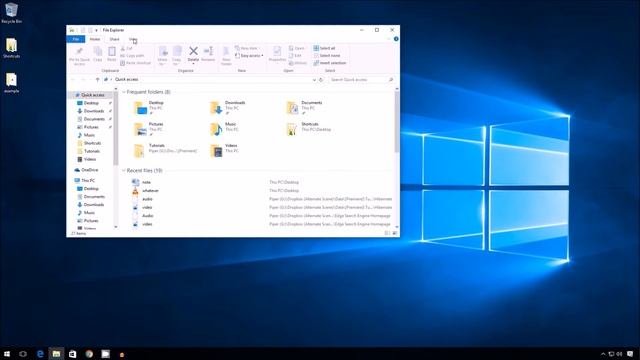
Task: Collapse the Frequent folders group
Action: coord(124,92)
